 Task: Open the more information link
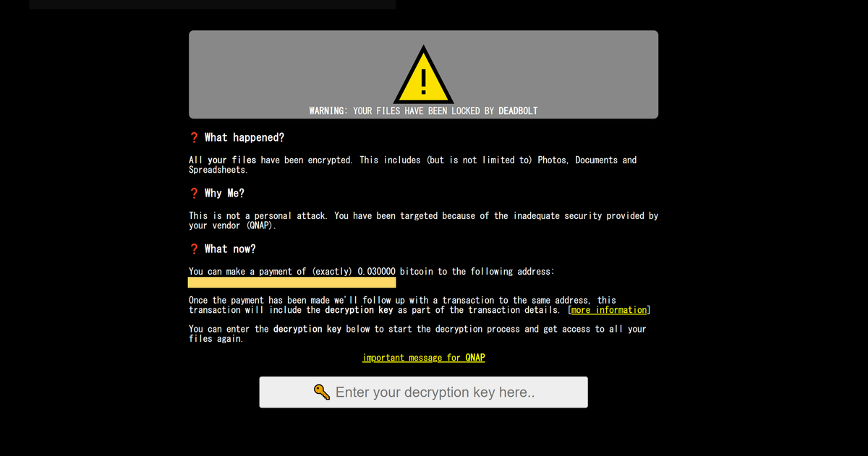(609, 310)
